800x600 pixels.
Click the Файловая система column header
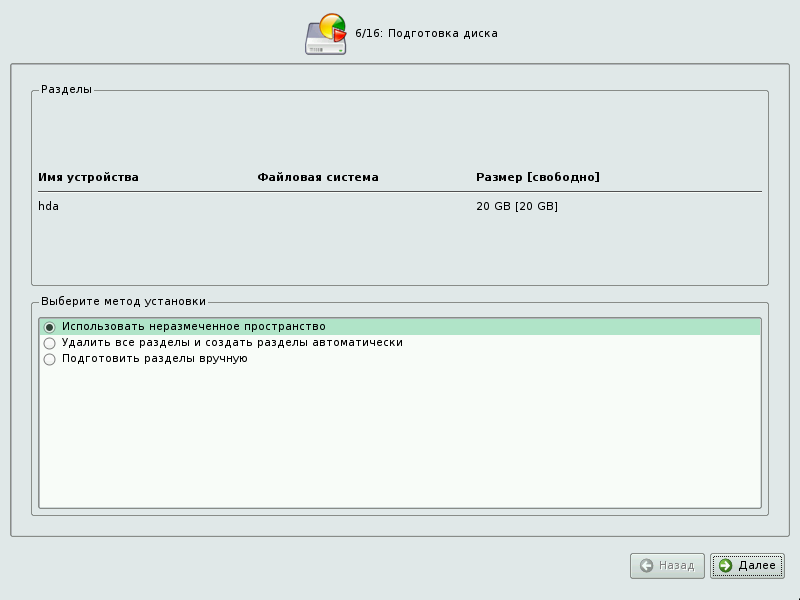point(317,178)
